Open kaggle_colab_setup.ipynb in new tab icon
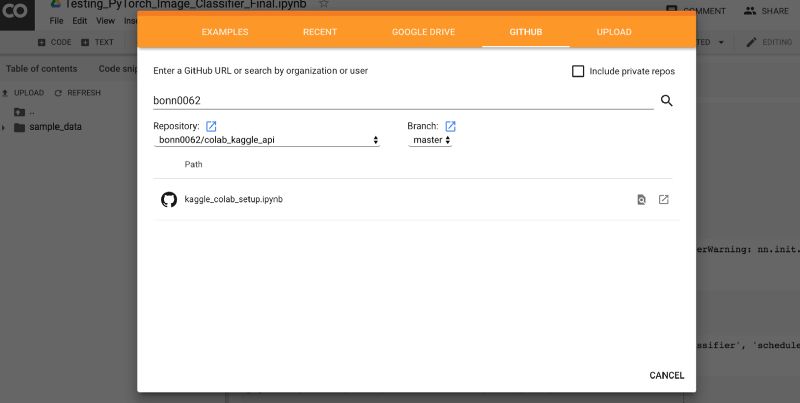 663,199
